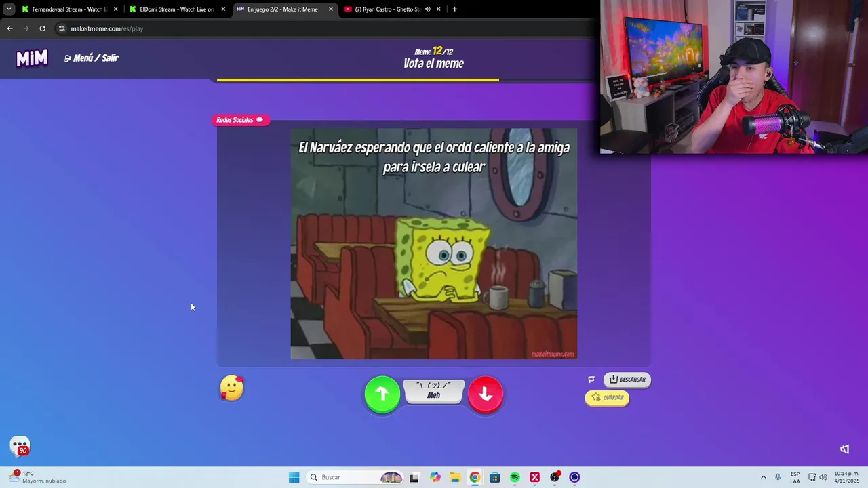
Task: Save the meme with Guardar
Action: point(607,398)
